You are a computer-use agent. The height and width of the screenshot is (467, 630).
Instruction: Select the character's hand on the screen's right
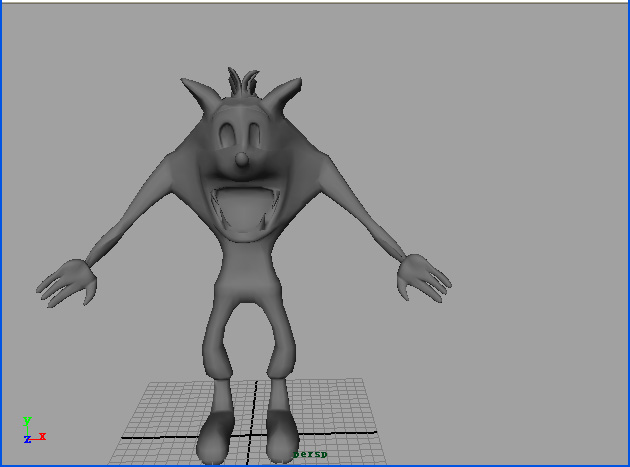click(424, 277)
